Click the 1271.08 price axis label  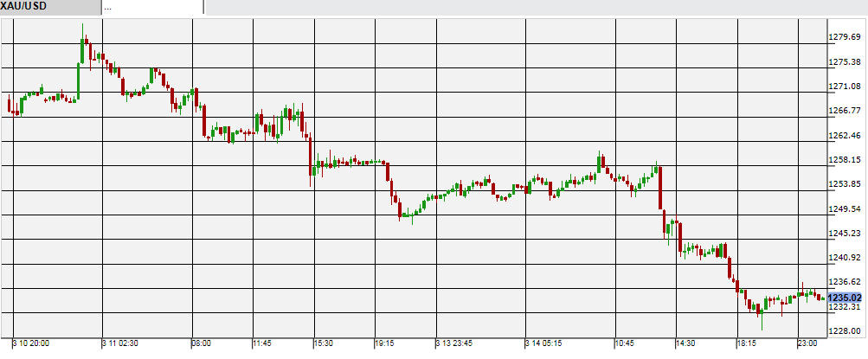845,87
